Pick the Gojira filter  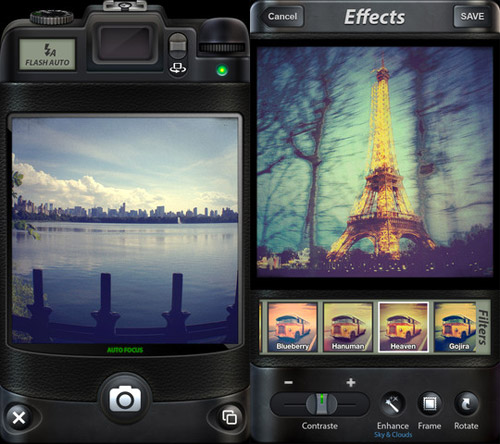pos(455,327)
